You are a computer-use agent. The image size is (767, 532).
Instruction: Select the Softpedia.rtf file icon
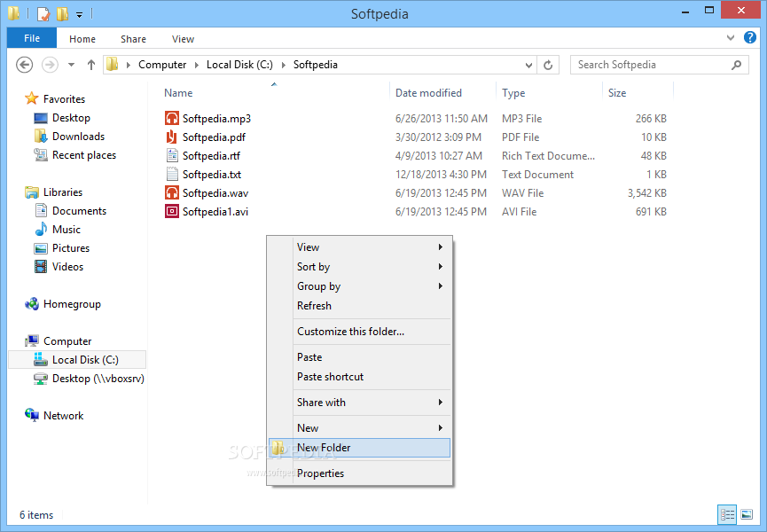172,155
